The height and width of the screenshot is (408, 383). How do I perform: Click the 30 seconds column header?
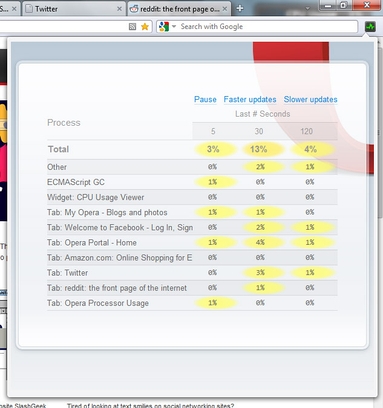[259, 131]
